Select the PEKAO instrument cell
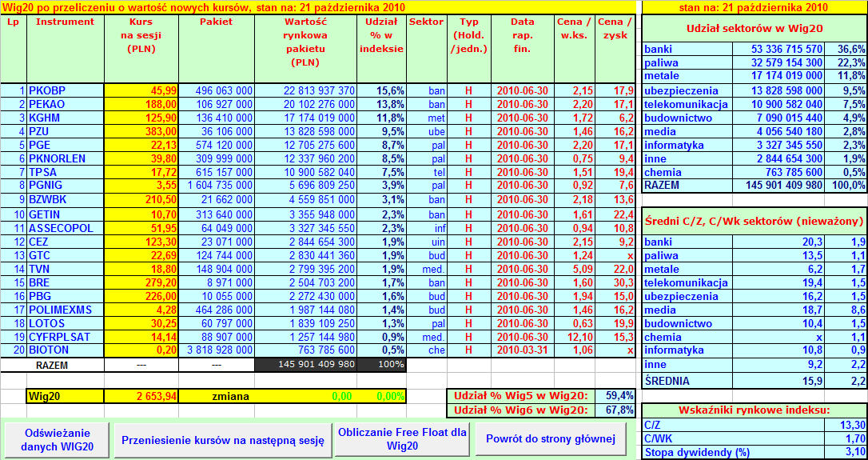The width and height of the screenshot is (868, 460). click(66, 104)
